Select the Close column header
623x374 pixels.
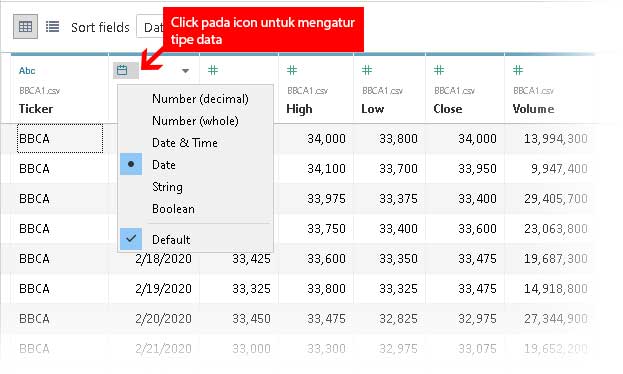point(448,109)
